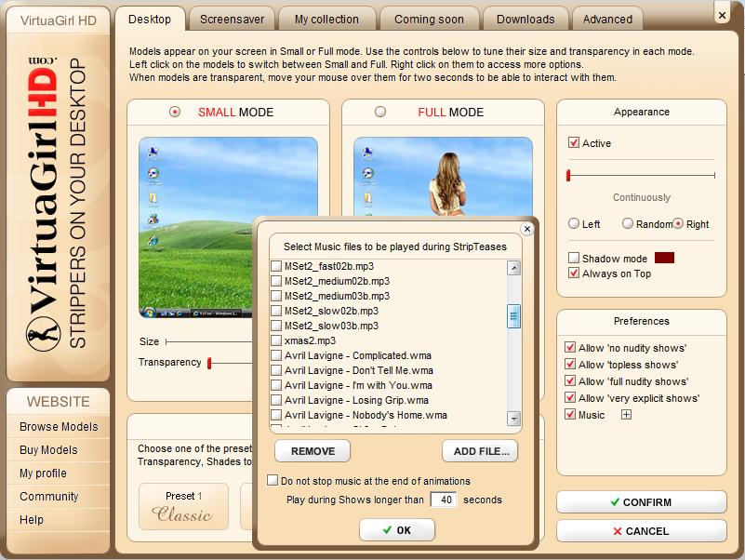Click the music list scrollbar thumb
The image size is (745, 560).
click(x=513, y=316)
